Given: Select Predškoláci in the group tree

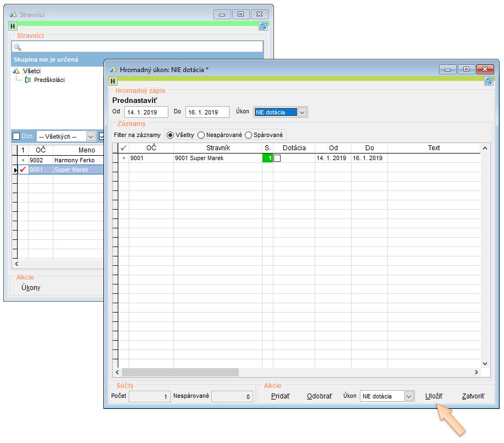Looking at the screenshot, I should (x=48, y=80).
